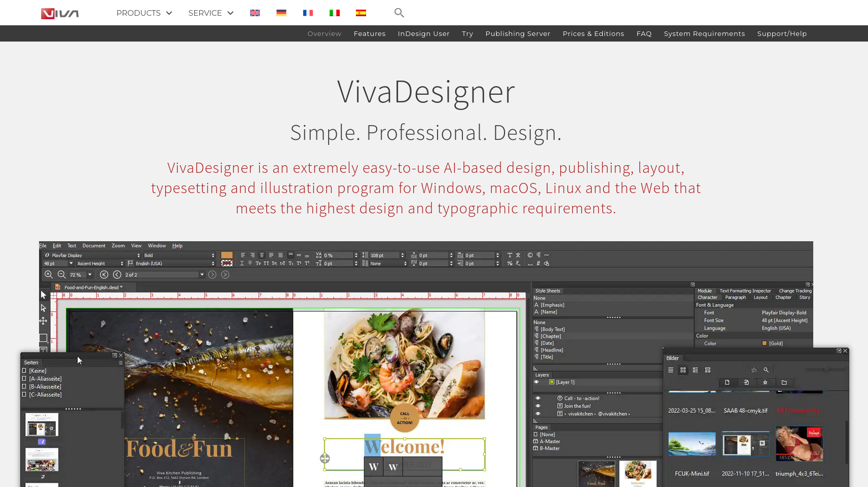Image resolution: width=868 pixels, height=487 pixels.
Task: Select the [A-Aliasseite] entry in Seiten
Action: (46, 379)
